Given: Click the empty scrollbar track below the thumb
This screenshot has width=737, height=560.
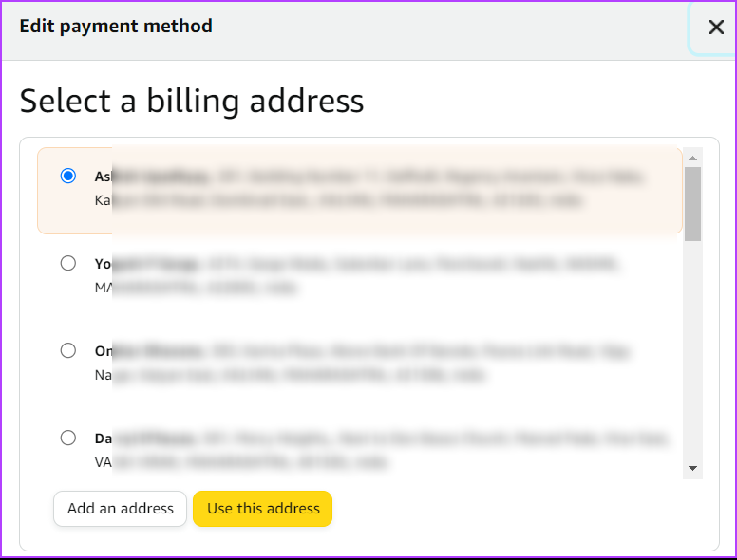Looking at the screenshot, I should (x=692, y=350).
